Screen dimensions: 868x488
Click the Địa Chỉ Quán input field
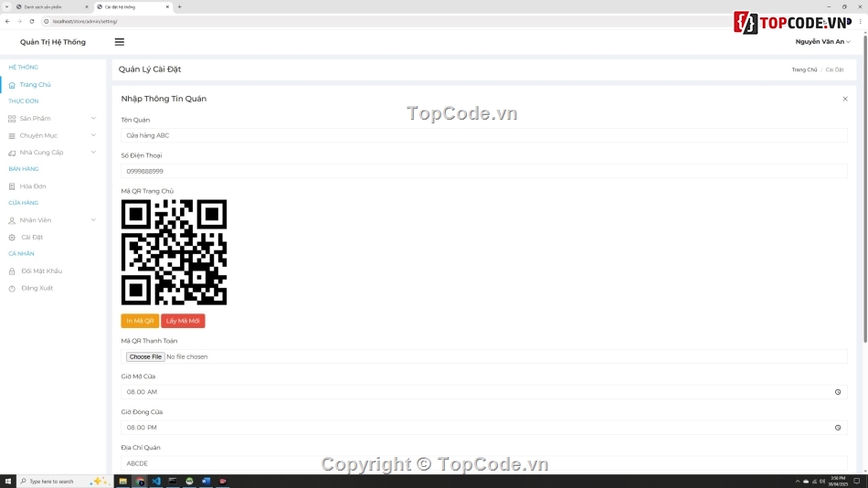click(484, 463)
